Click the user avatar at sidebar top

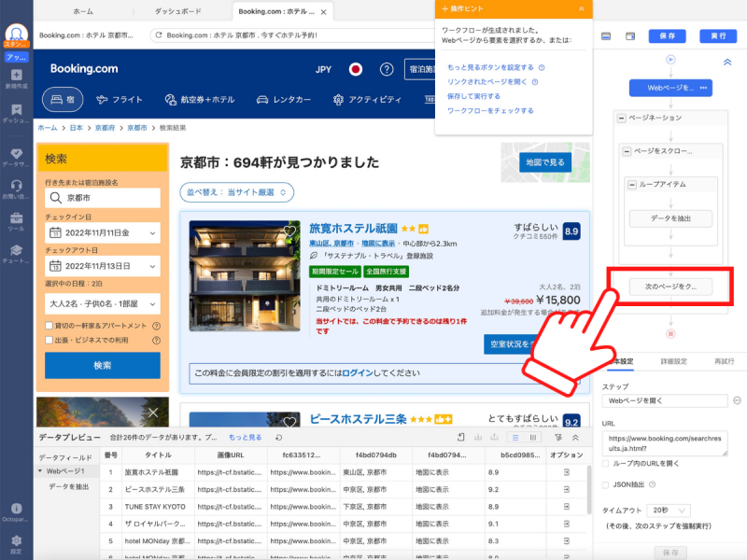point(16,35)
